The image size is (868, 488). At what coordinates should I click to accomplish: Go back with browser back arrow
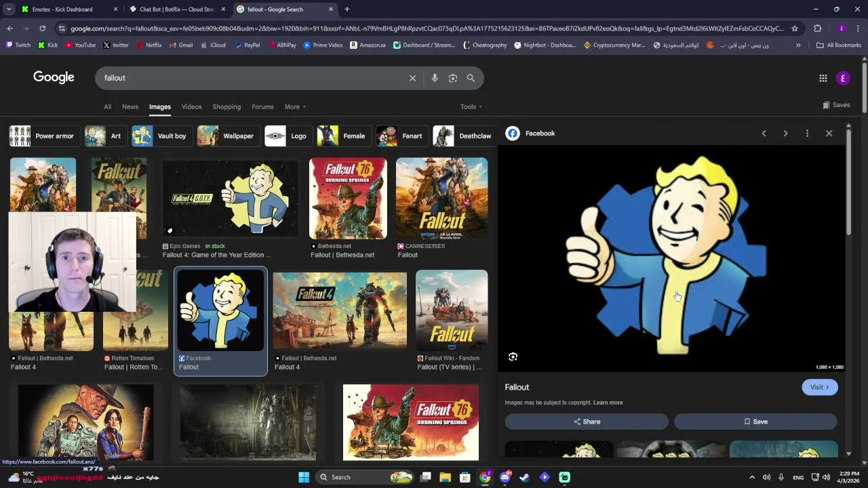(x=10, y=28)
